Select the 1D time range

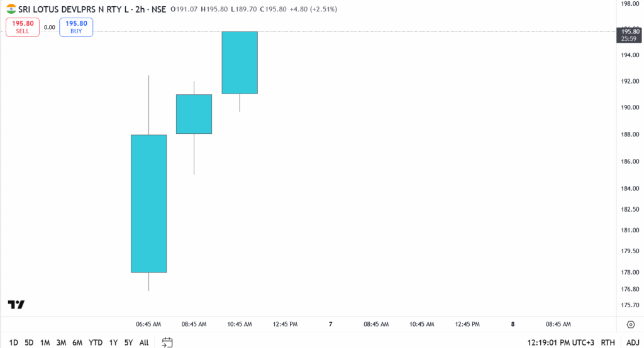coord(14,342)
